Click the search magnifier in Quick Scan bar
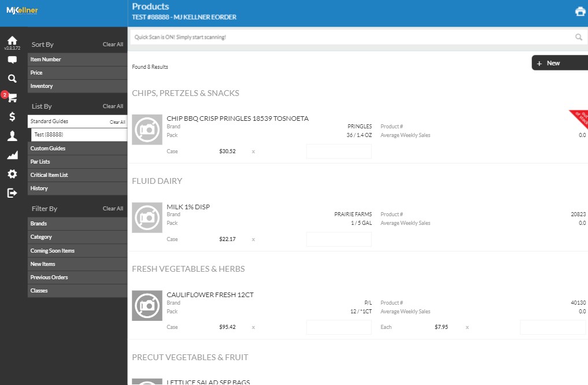Image resolution: width=588 pixels, height=385 pixels. pos(579,37)
